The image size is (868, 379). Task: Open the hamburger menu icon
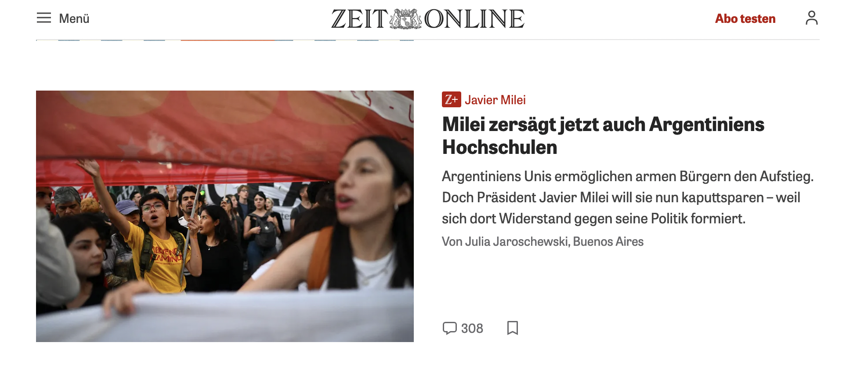(44, 18)
